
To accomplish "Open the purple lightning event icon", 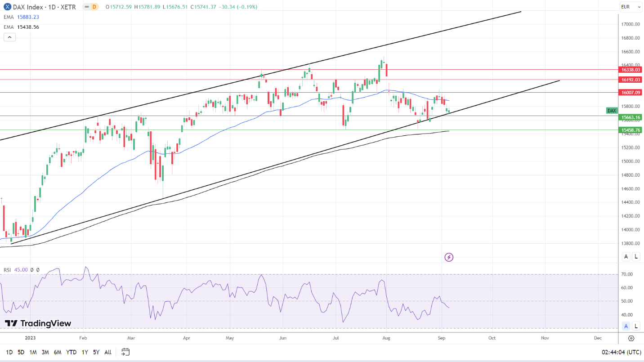I will (449, 257).
